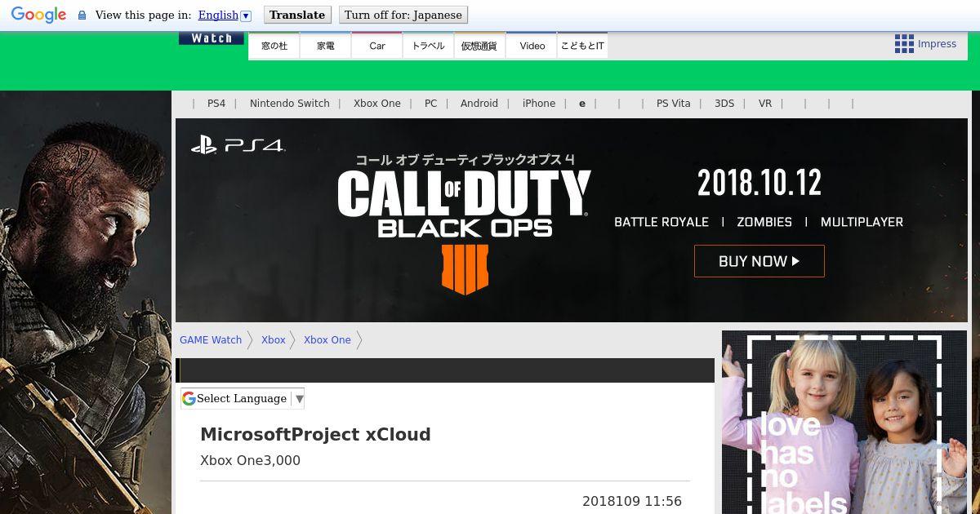Screen dimensions: 980x514
Task: Open the love has no labels ad
Action: point(844,423)
